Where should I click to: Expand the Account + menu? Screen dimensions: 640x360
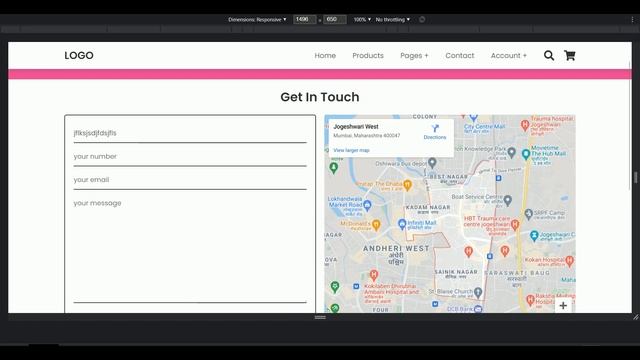[509, 56]
